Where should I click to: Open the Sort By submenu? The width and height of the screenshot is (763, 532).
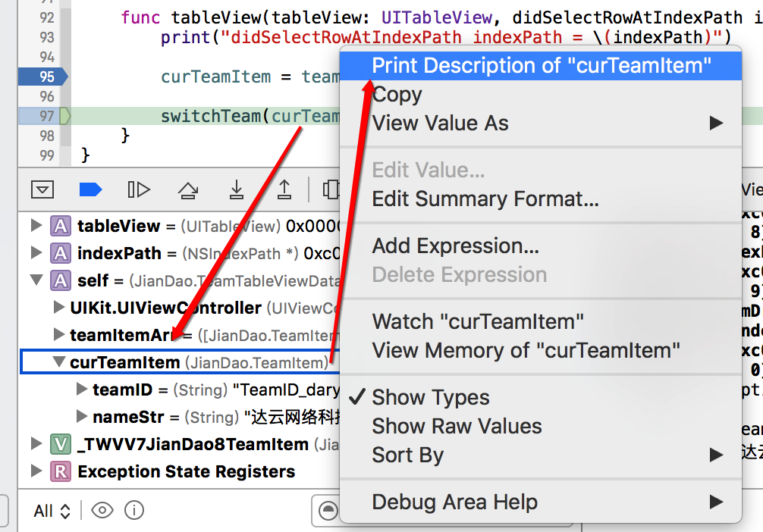coord(541,455)
